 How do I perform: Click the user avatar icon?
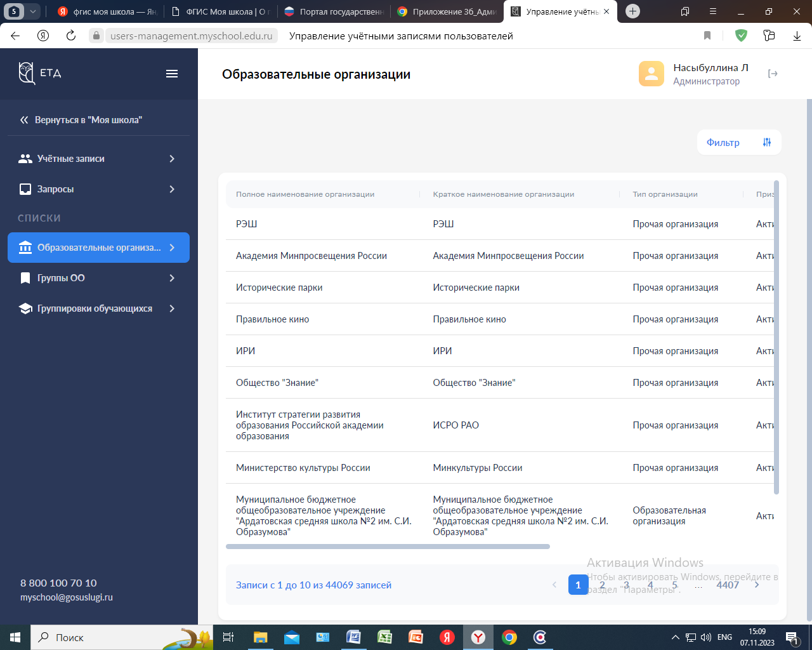[651, 74]
